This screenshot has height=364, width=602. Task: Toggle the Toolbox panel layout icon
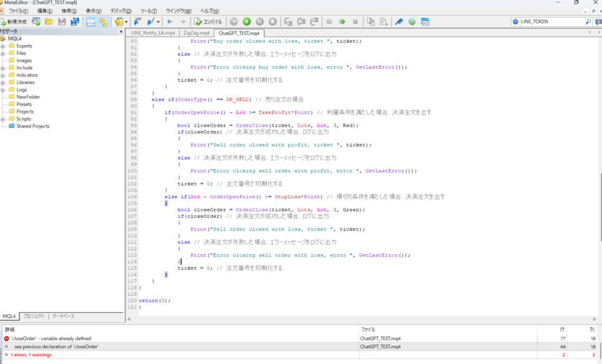click(x=91, y=22)
